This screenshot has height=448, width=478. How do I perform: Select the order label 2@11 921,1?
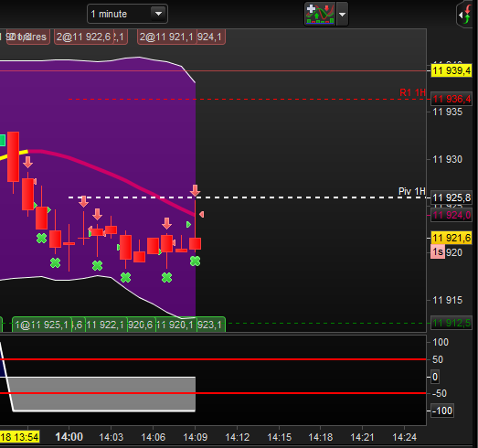[166, 37]
